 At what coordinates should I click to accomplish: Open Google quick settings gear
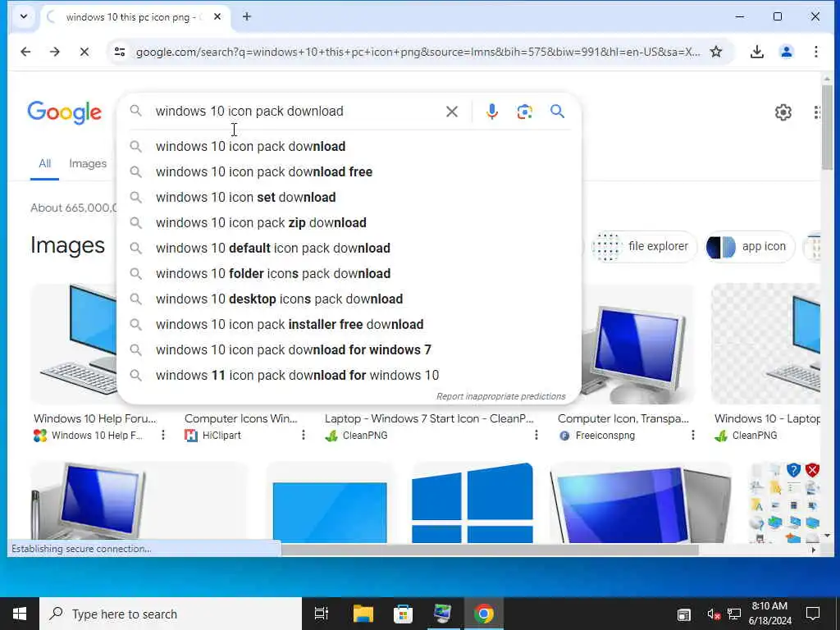point(783,112)
